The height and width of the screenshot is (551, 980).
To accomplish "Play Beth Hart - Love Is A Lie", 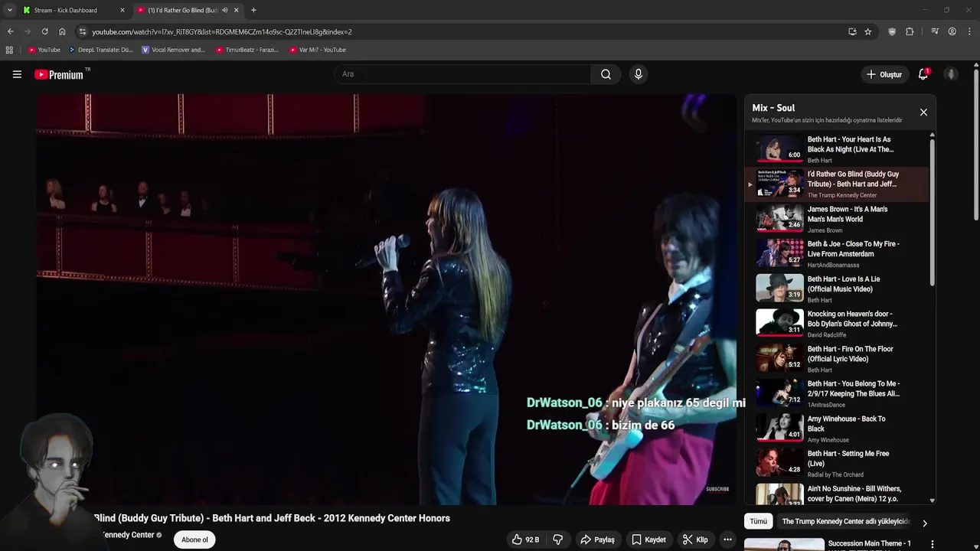I will (x=838, y=289).
